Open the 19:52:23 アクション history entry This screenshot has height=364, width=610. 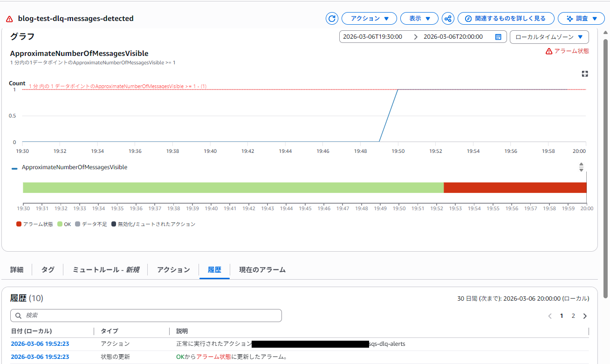click(40, 344)
